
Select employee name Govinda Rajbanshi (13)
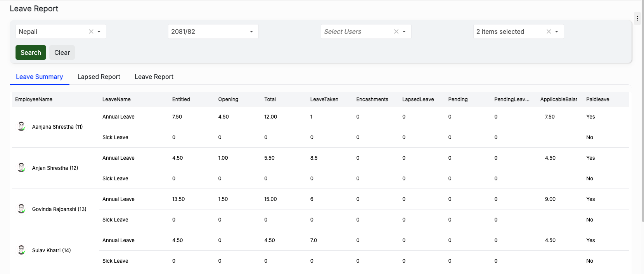coord(59,209)
